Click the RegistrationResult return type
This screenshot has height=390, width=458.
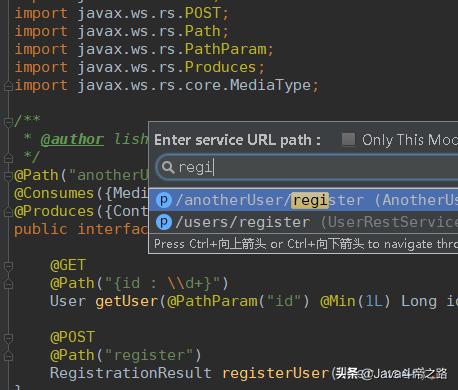pyautogui.click(x=131, y=373)
